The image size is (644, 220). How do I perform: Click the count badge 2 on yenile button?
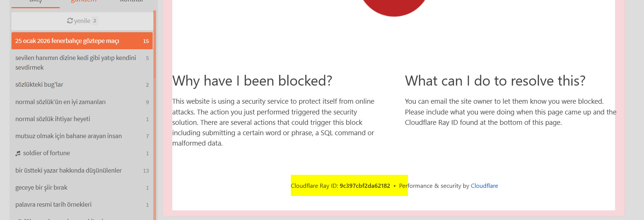(x=95, y=21)
